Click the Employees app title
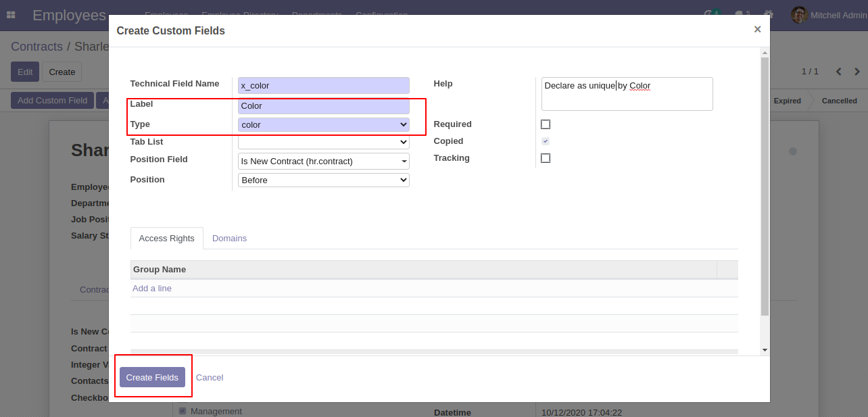Screen dimensions: 868x417 (x=69, y=15)
